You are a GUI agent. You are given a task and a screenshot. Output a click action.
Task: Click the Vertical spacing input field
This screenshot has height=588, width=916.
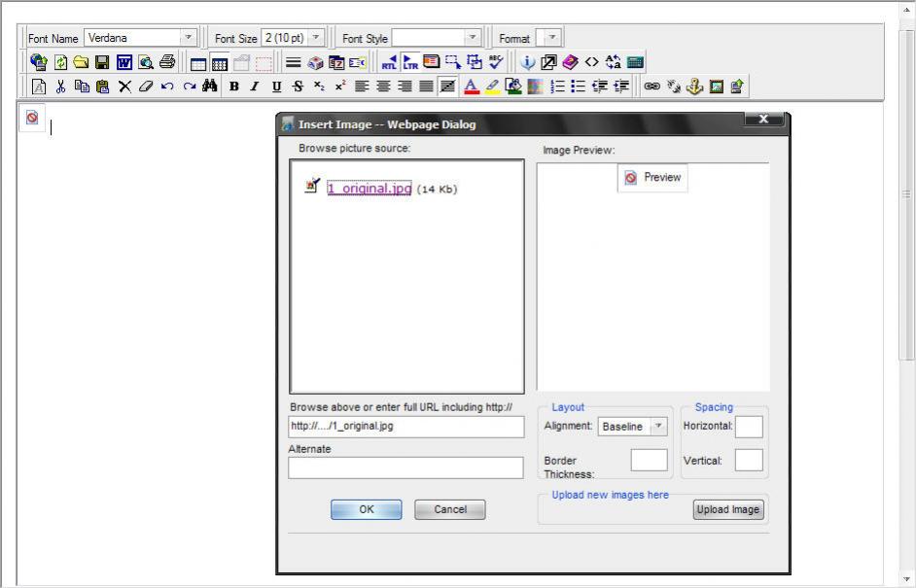749,460
